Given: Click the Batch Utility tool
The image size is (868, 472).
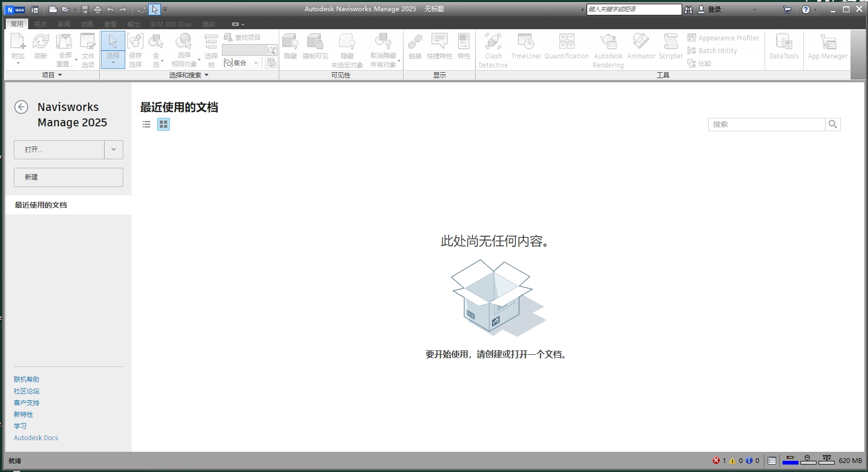Looking at the screenshot, I should coord(712,50).
